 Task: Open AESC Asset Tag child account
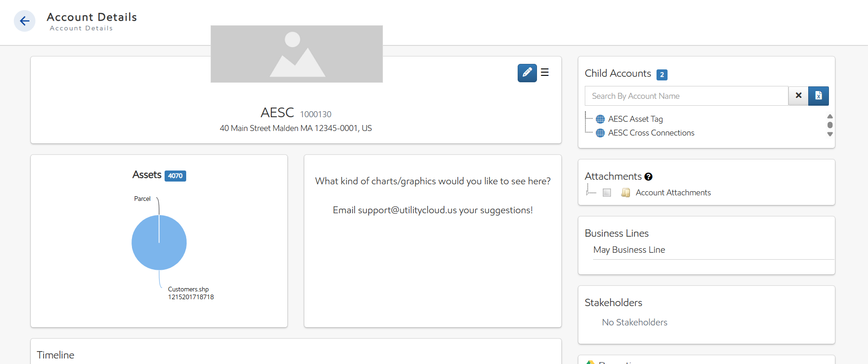[x=635, y=119]
